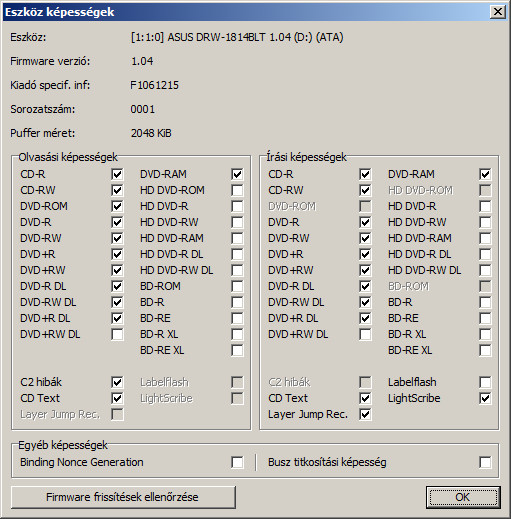The height and width of the screenshot is (519, 511).
Task: Toggle DVD+R DL checkbox in write capabilities
Action: [x=365, y=318]
